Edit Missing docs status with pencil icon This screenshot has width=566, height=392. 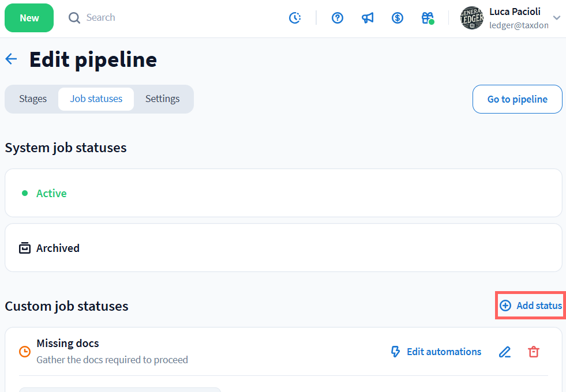coord(505,352)
